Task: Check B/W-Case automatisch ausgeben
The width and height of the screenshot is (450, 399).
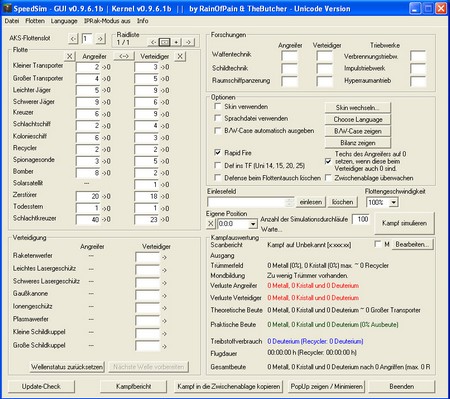Action: 218,131
